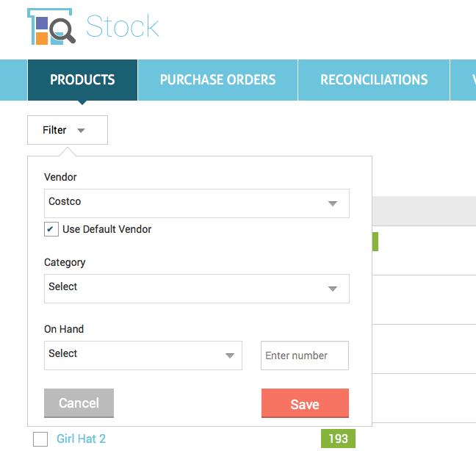Open the Girl Hat 2 product link
This screenshot has width=476, height=451.
[81, 439]
